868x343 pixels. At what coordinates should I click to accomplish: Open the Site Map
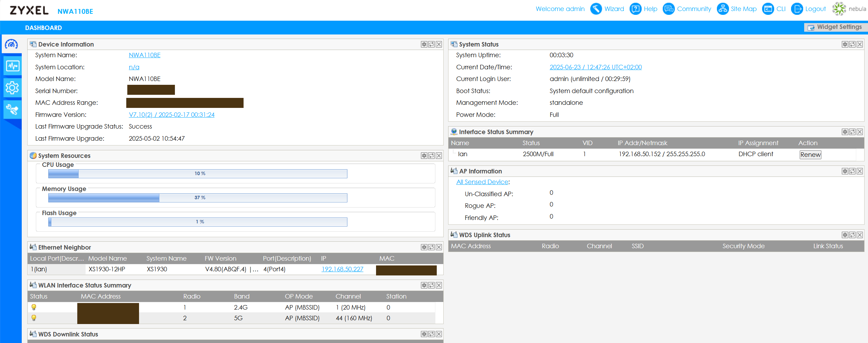coord(737,9)
